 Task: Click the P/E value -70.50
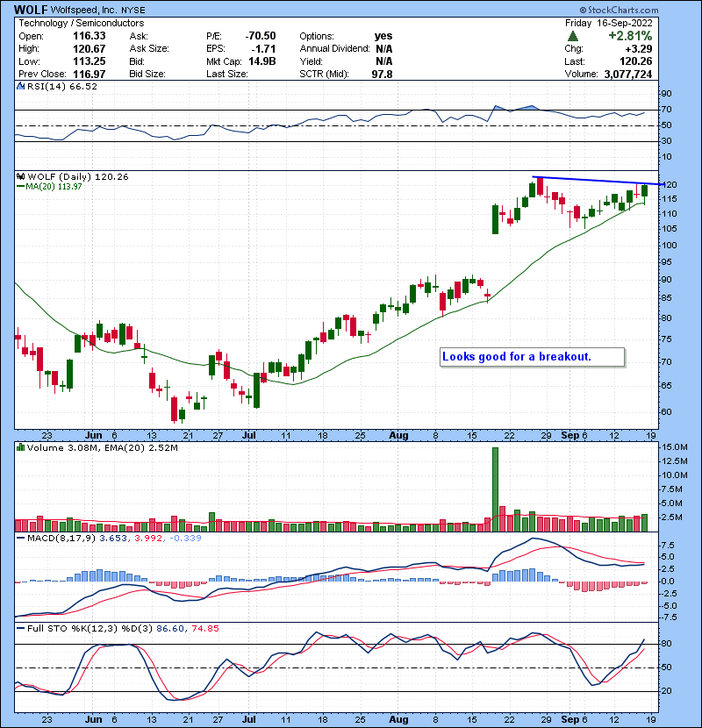pyautogui.click(x=261, y=36)
